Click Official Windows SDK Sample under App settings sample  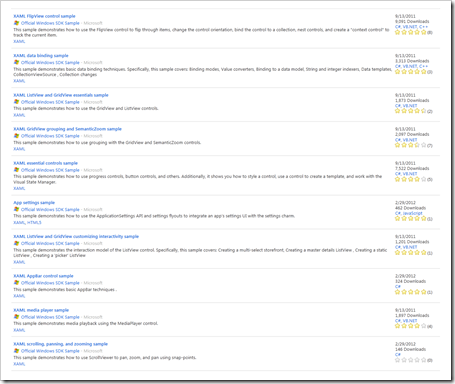tap(50, 209)
